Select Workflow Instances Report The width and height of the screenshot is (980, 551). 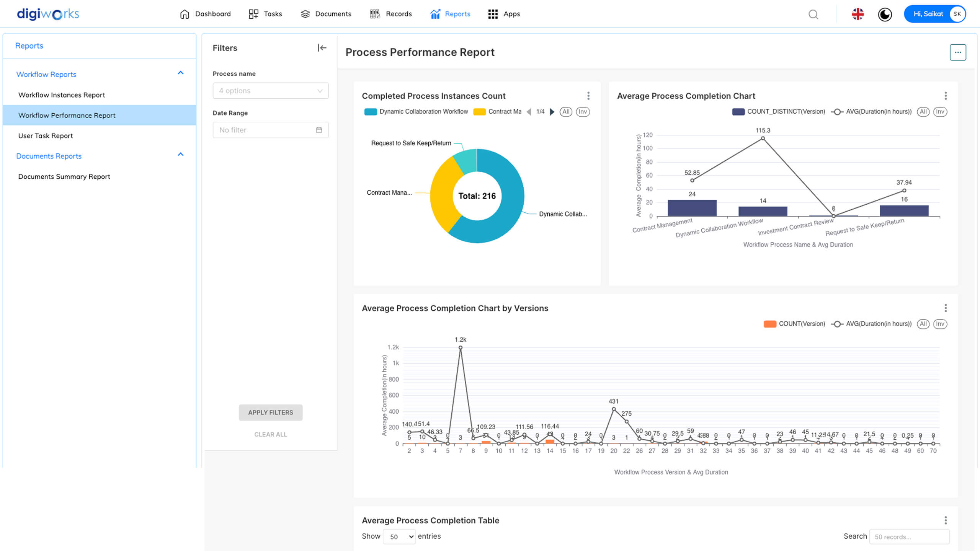(62, 95)
